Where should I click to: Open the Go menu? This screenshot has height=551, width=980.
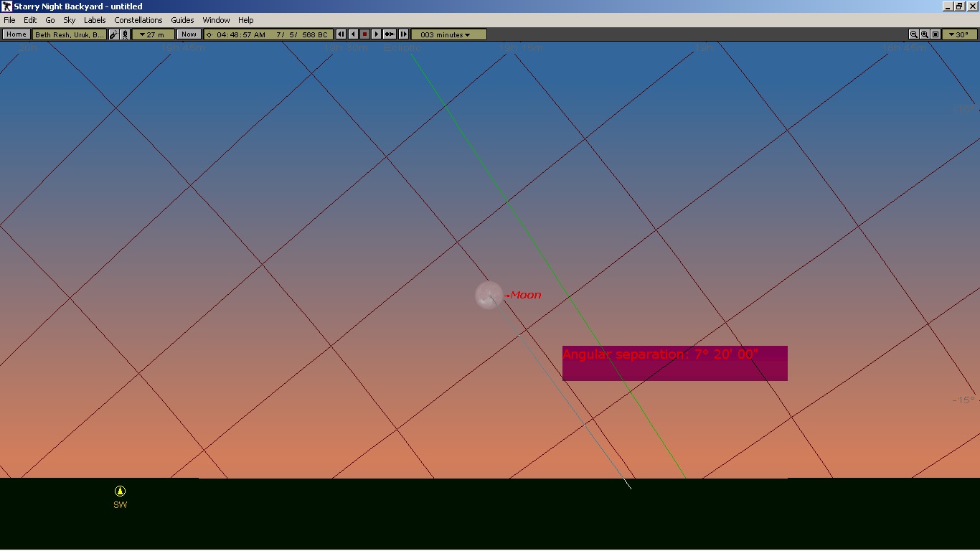(x=50, y=20)
